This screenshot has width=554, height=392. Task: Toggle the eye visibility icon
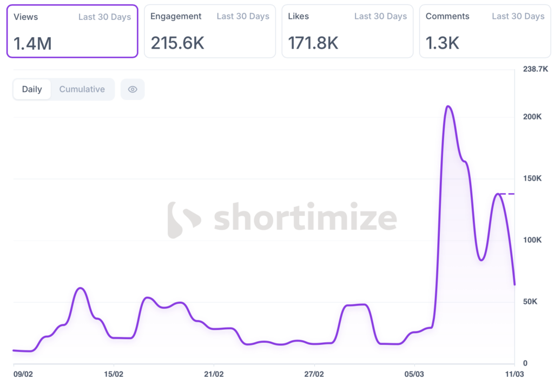pos(133,89)
